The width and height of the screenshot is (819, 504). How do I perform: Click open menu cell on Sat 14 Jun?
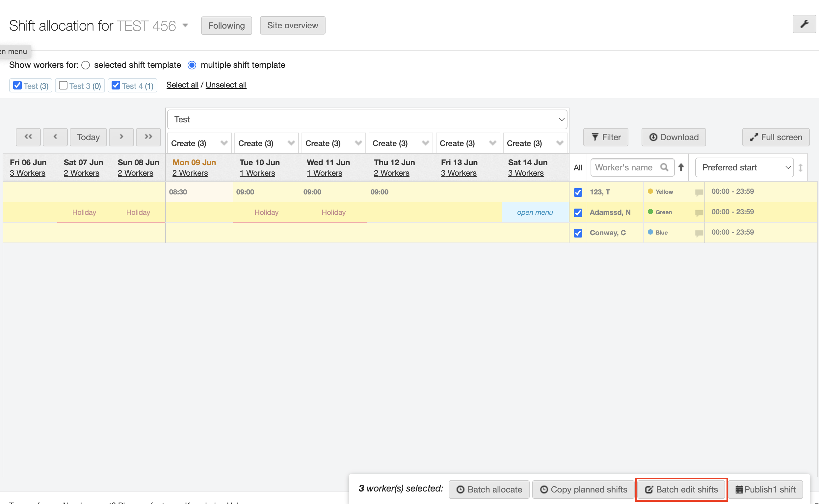pos(535,212)
